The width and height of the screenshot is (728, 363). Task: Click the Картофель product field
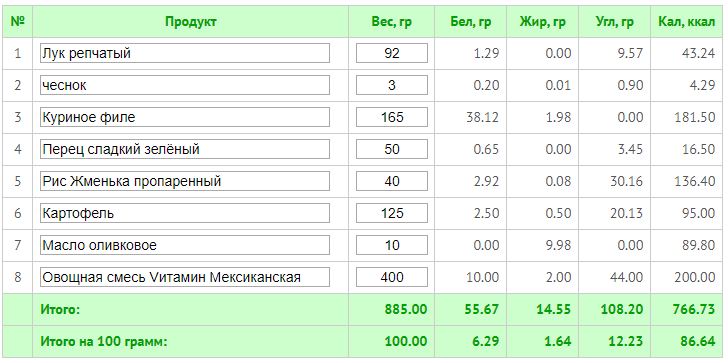click(185, 213)
